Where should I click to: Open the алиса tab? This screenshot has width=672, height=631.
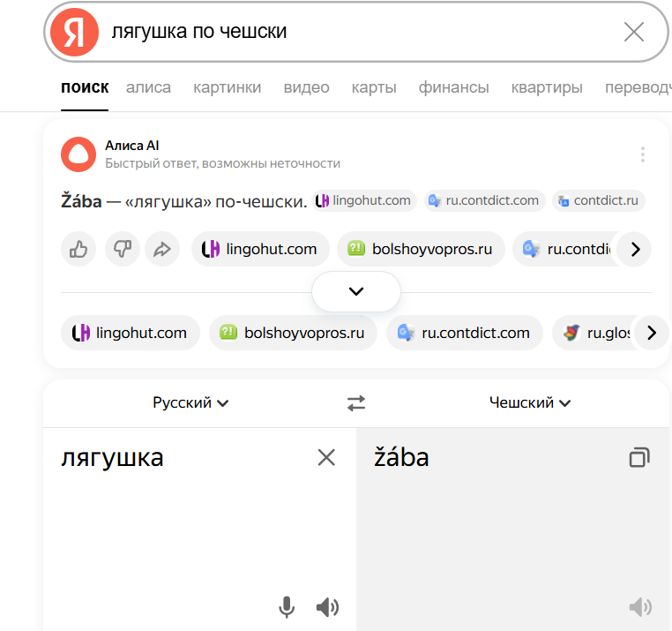click(148, 87)
